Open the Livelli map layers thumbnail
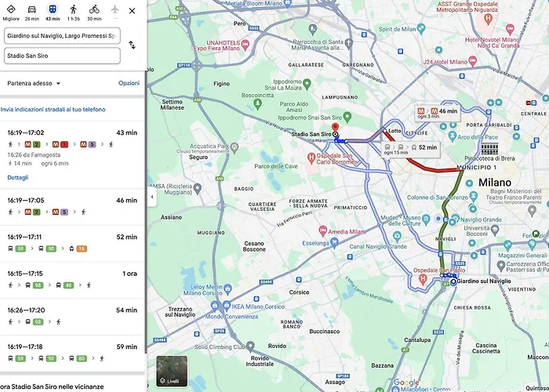 pyautogui.click(x=172, y=371)
